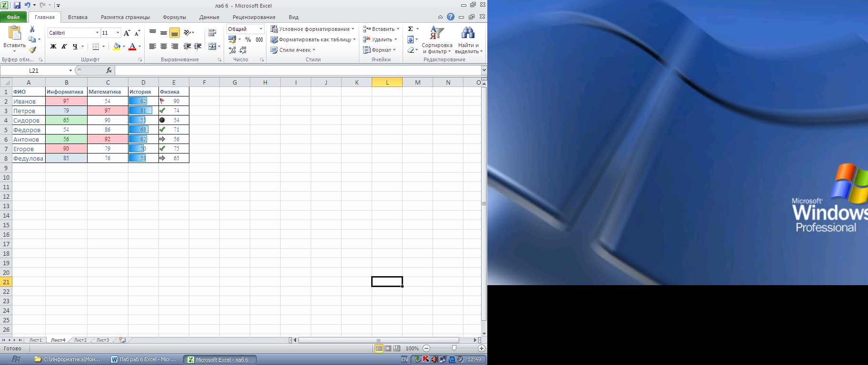Toggle the highlighted bottom alignment button
The height and width of the screenshot is (365, 868).
175,33
